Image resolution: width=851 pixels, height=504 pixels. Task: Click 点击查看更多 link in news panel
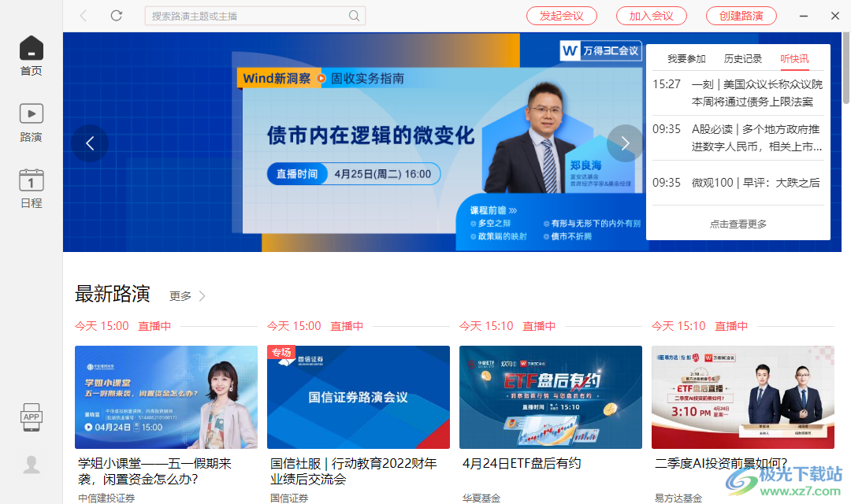(x=738, y=224)
